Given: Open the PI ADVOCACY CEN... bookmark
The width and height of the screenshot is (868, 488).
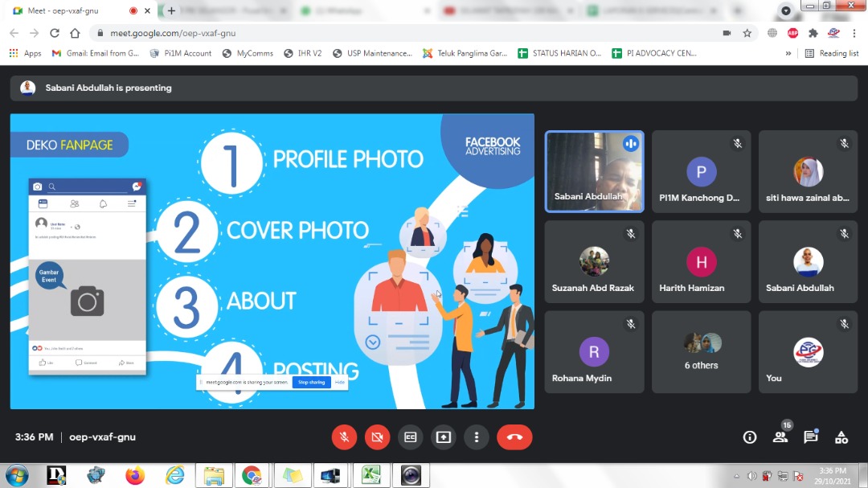Looking at the screenshot, I should coord(653,53).
